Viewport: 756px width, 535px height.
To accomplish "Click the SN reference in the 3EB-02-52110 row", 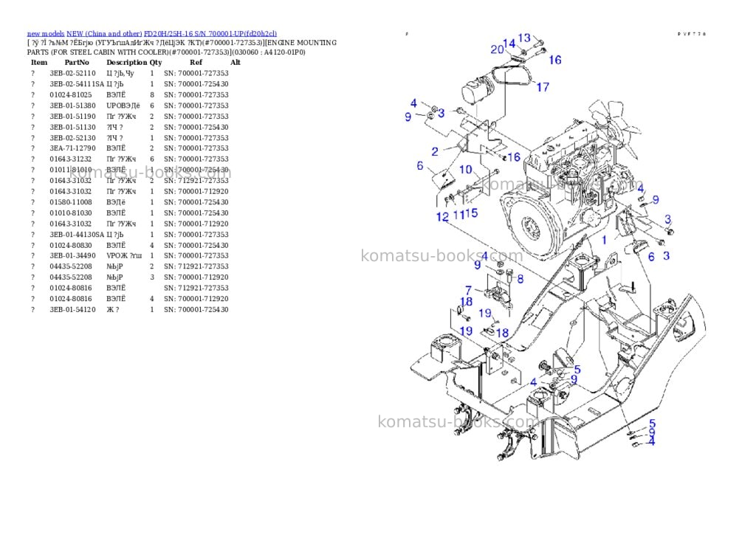I will coord(196,73).
